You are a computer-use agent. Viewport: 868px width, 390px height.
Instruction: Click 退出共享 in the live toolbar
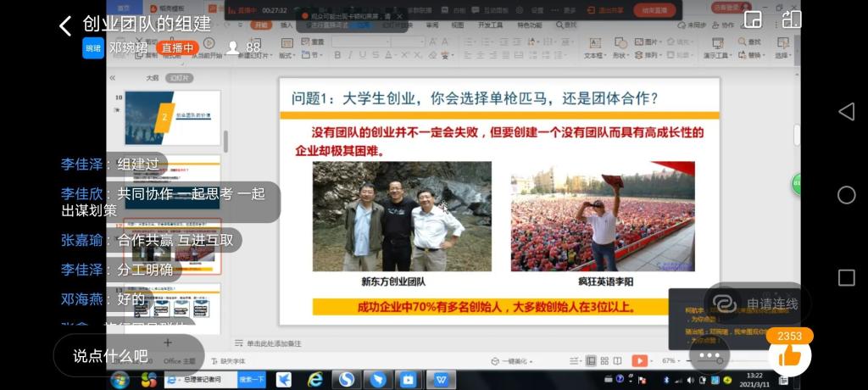pos(605,10)
